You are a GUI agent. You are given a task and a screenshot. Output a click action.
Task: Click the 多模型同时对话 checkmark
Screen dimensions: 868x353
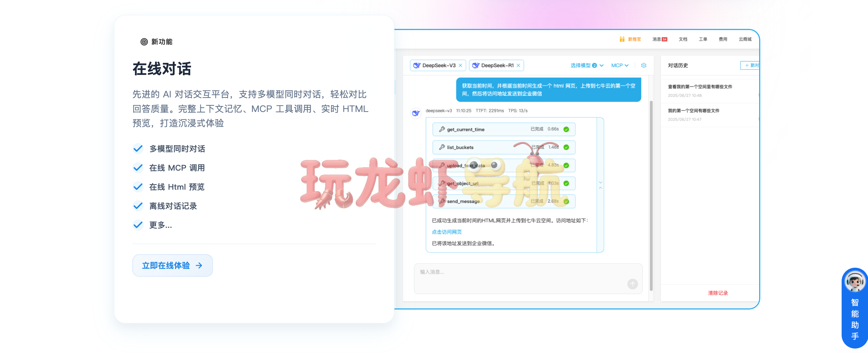pyautogui.click(x=138, y=148)
